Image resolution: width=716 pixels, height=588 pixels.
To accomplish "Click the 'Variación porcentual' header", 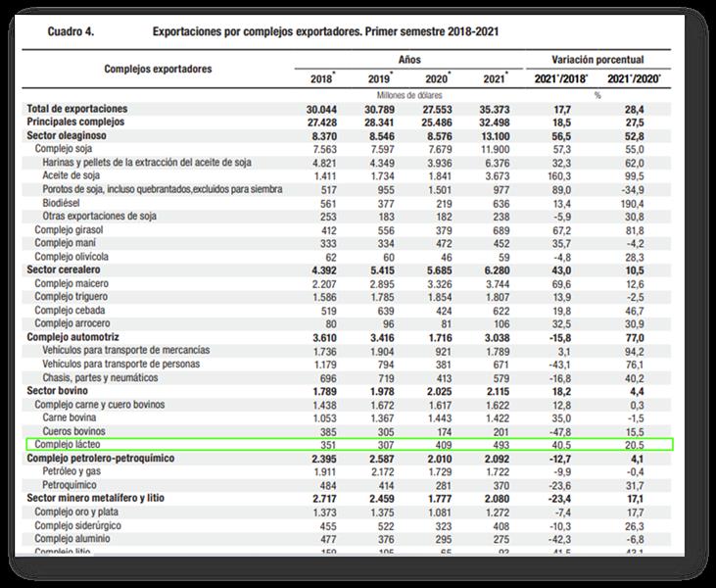I will tap(597, 60).
